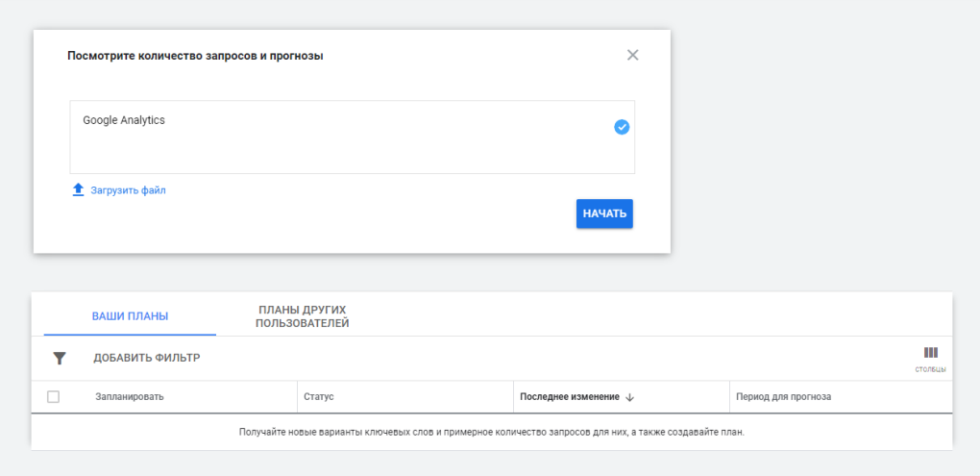Sort by the Статус column header
980x476 pixels.
319,397
